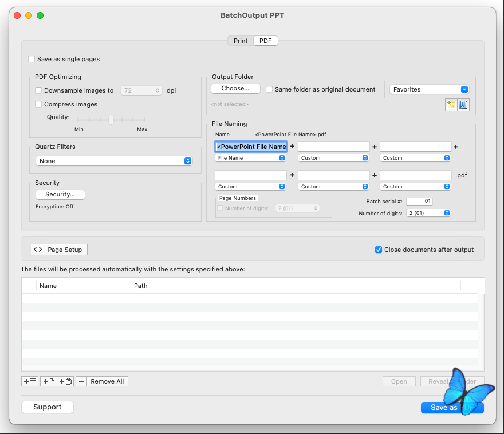Open last Custom dropdown before .pdf

(415, 186)
